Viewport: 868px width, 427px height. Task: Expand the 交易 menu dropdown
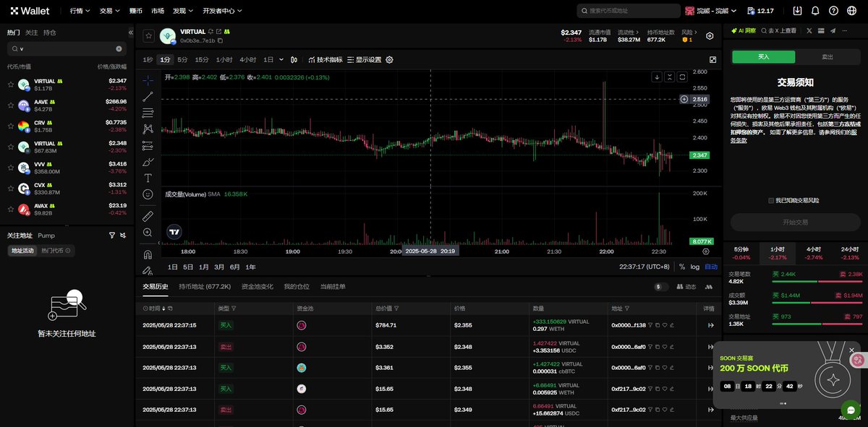[110, 11]
